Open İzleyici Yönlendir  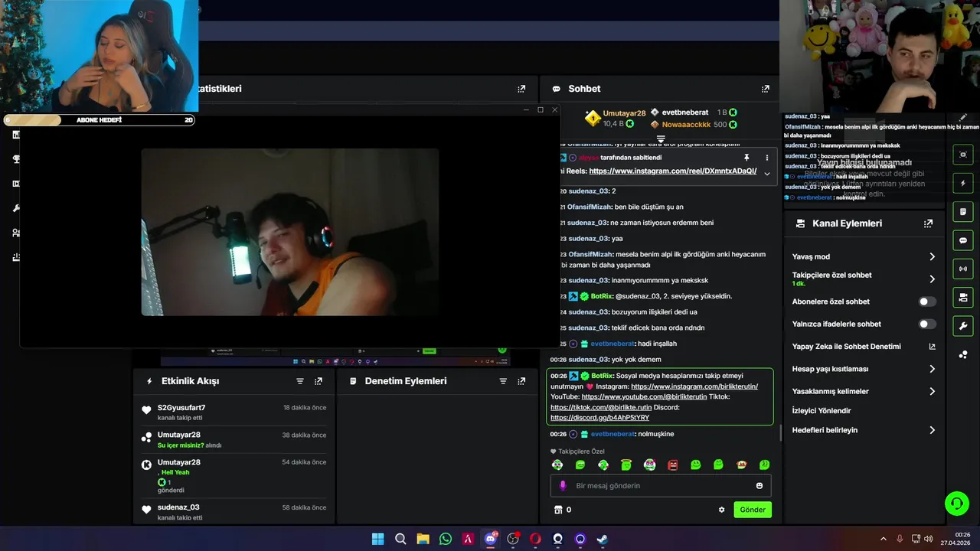point(822,411)
